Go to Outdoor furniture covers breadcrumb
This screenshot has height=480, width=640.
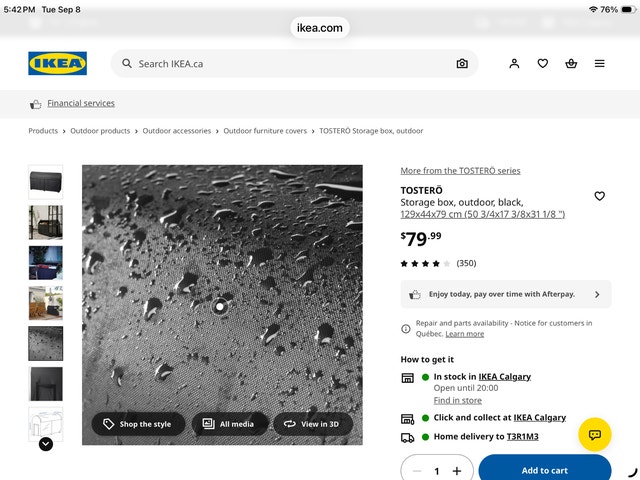tap(265, 131)
